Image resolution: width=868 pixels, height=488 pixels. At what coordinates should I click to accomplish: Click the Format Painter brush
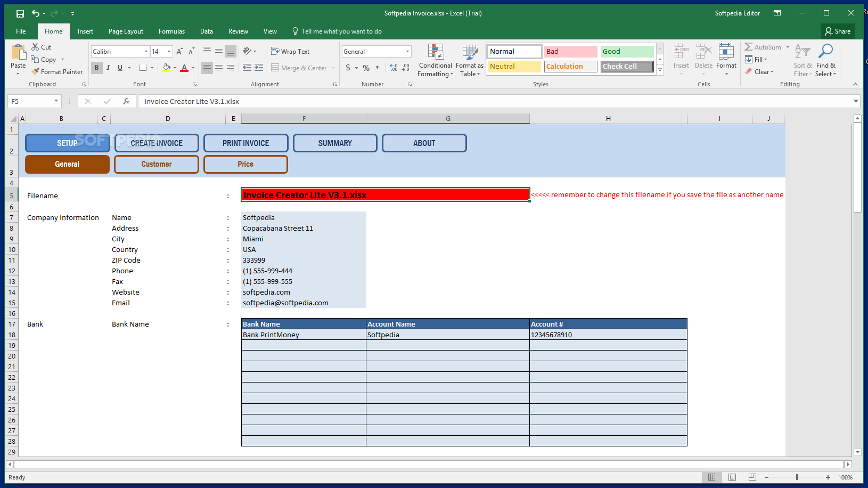pyautogui.click(x=35, y=71)
